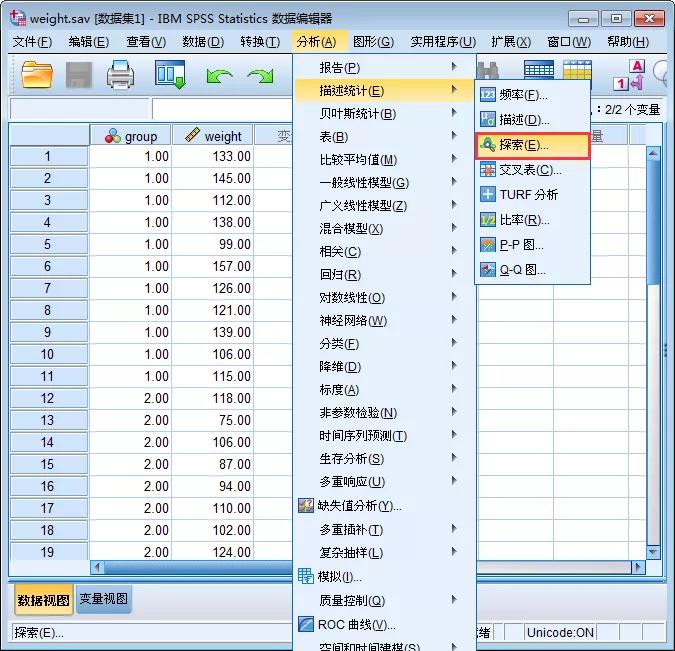Expand 非参数检验(N) submenu
675x651 pixels.
point(384,413)
